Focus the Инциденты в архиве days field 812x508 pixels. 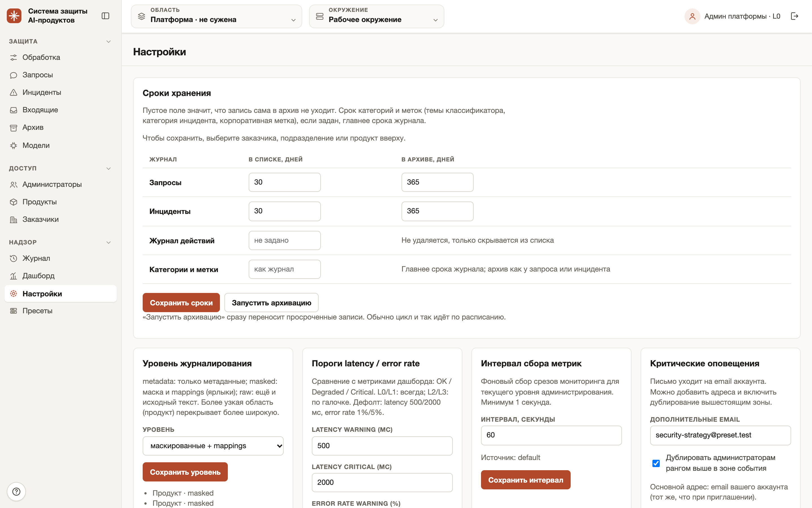coord(437,211)
